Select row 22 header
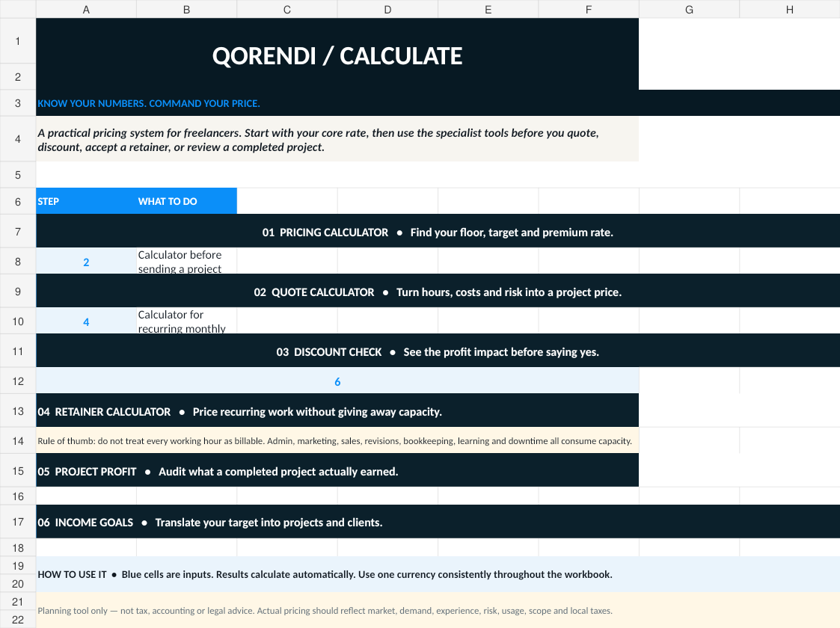The height and width of the screenshot is (628, 840). tap(18, 620)
